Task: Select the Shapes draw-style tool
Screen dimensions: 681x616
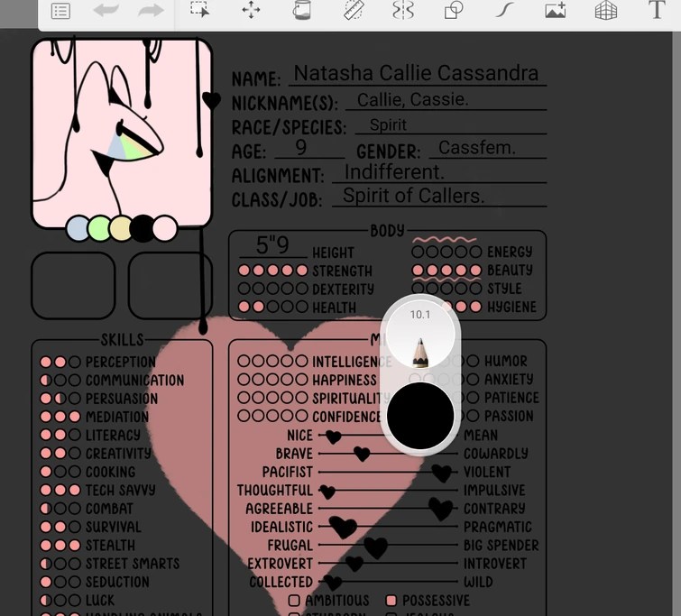Action: click(454, 10)
